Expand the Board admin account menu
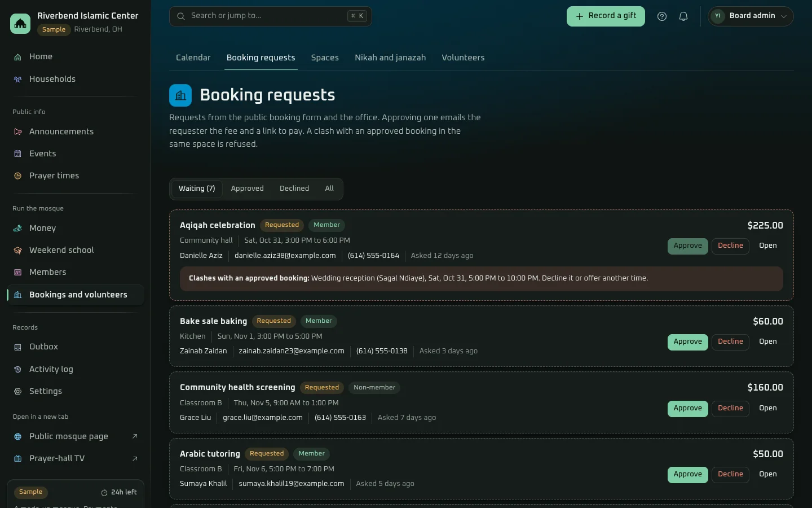The image size is (812, 508). click(751, 16)
